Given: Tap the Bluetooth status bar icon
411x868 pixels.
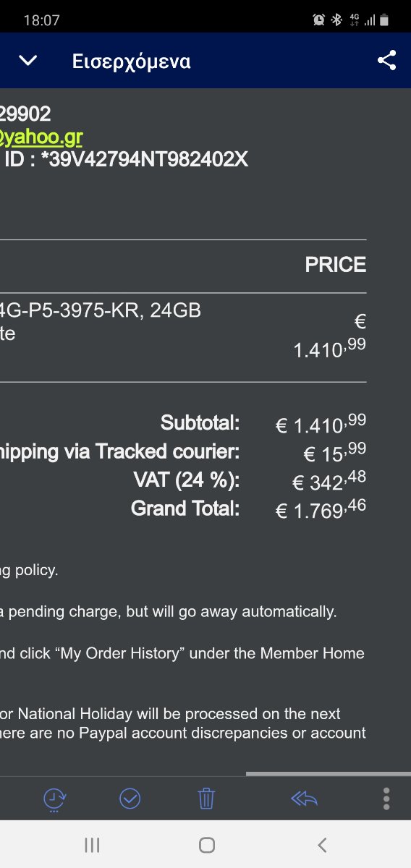Looking at the screenshot, I should pyautogui.click(x=336, y=20).
